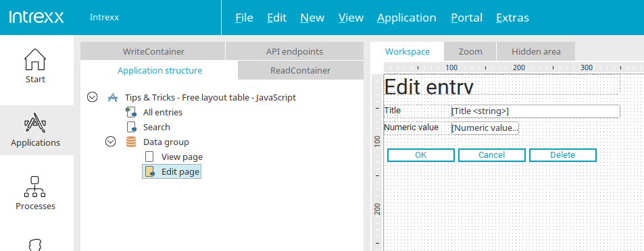
Task: Open the Edit menu
Action: pos(276,18)
